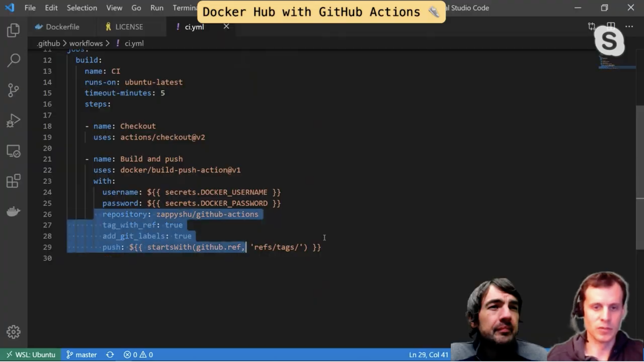Click .github in the breadcrumb
Viewport: 644px width, 362px height.
pyautogui.click(x=48, y=43)
